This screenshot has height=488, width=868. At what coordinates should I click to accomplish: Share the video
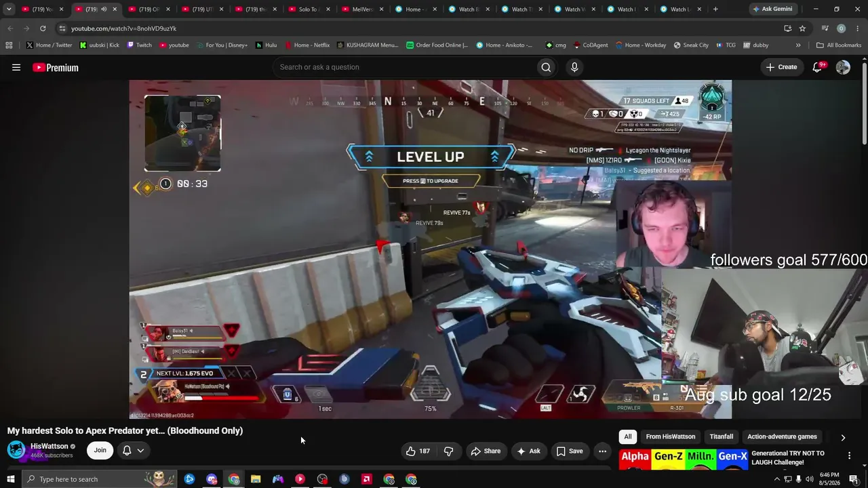(486, 451)
